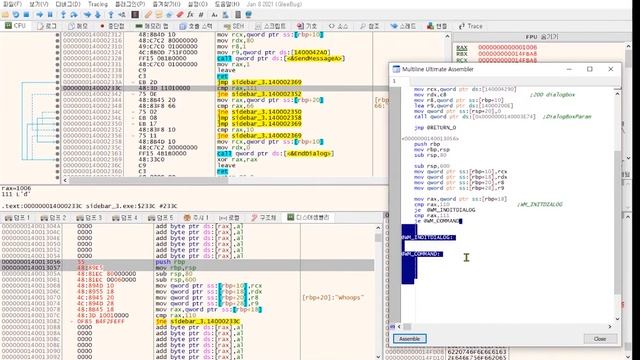Click the Stop debugging square icon
Viewport: 640px width, 360px height.
pyautogui.click(x=26, y=15)
